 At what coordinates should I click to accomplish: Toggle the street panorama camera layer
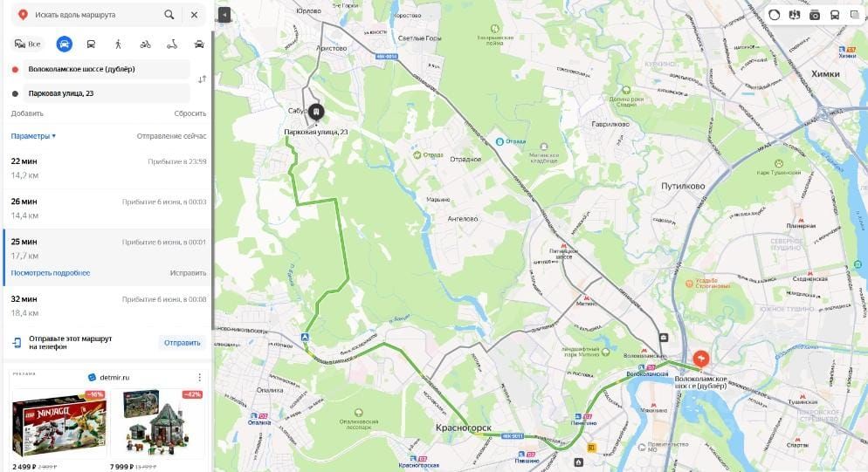click(815, 15)
